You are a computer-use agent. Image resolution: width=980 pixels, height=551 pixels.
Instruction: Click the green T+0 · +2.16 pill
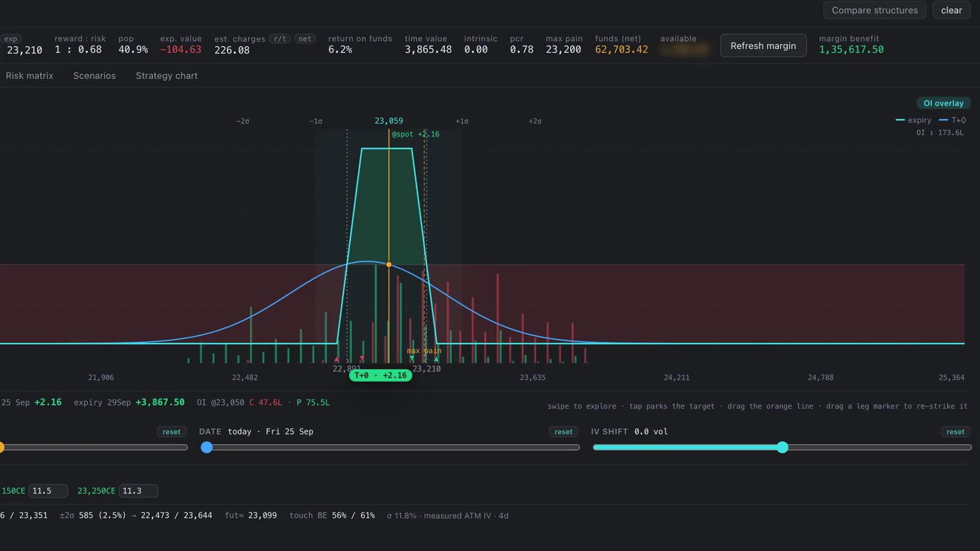tap(380, 375)
